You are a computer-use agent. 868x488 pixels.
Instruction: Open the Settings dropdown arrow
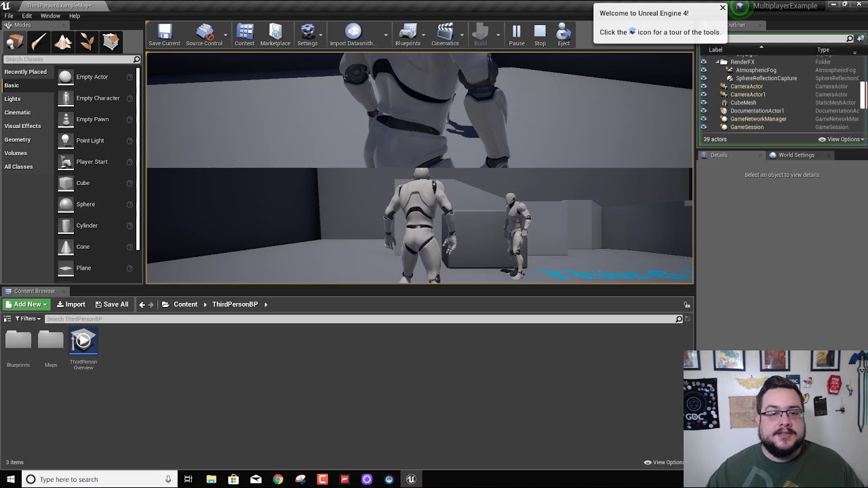[321, 35]
